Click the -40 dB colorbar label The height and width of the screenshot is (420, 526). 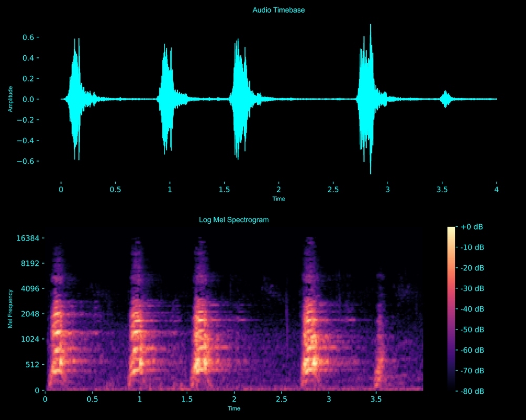point(471,309)
